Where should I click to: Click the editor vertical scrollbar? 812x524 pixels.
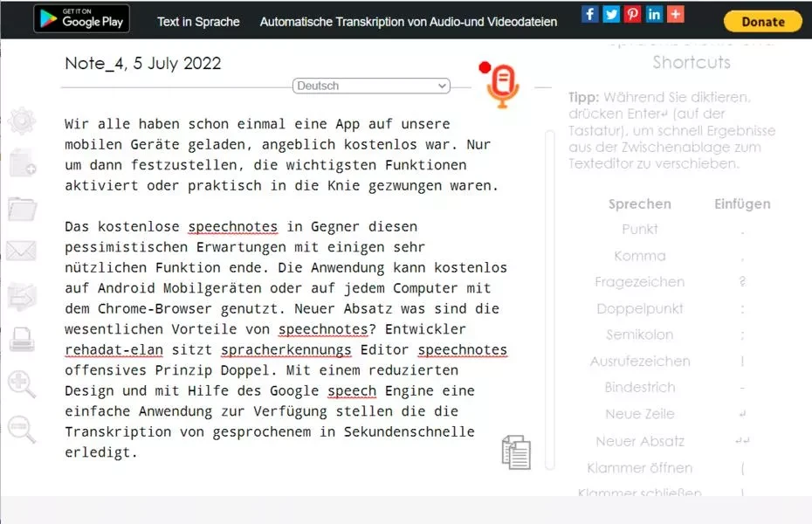point(550,300)
